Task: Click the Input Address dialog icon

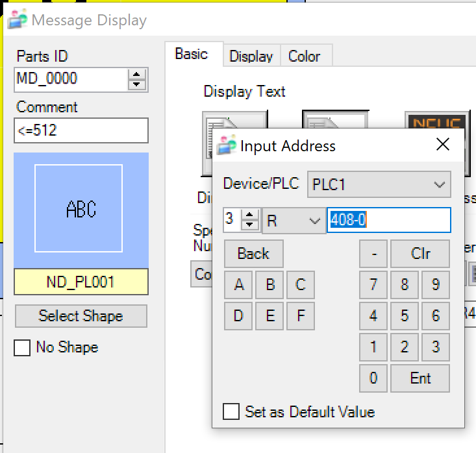Action: pyautogui.click(x=226, y=145)
